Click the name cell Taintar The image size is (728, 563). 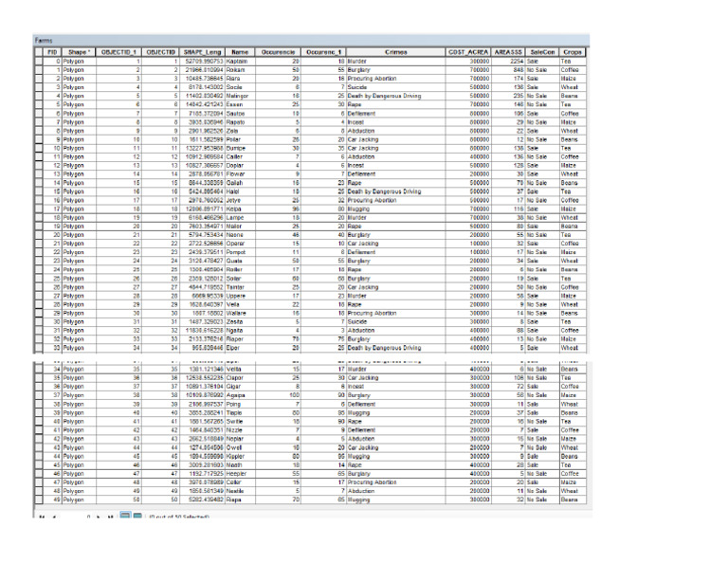tap(240, 287)
